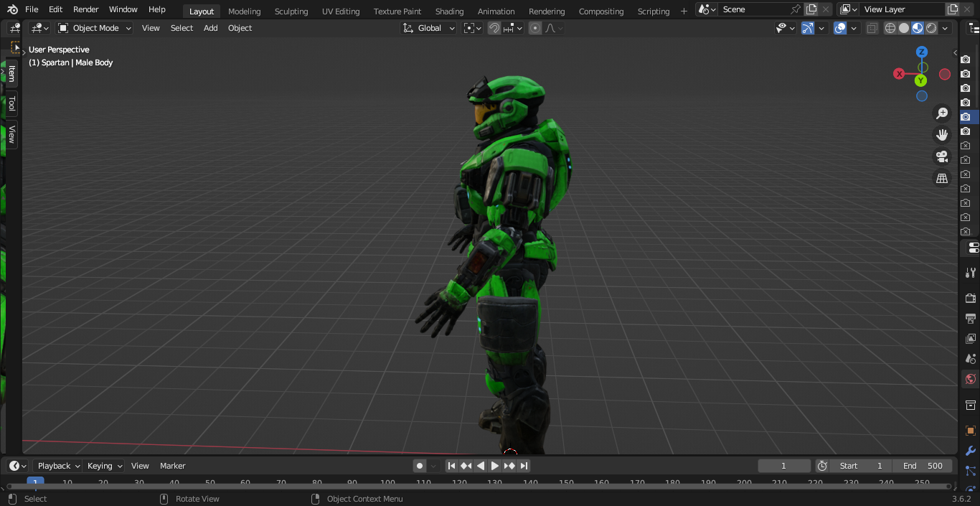Image resolution: width=980 pixels, height=506 pixels.
Task: Select solid viewport shading sphere
Action: pos(904,28)
